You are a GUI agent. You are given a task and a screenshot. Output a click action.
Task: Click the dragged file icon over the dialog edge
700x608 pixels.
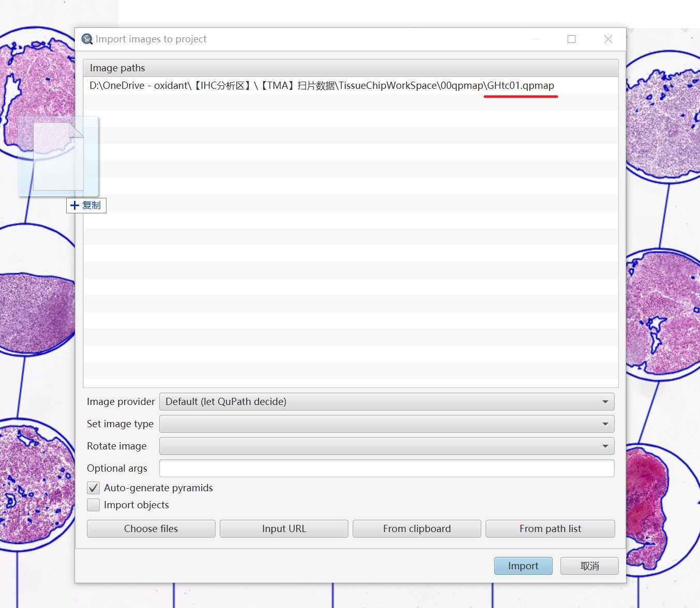(58, 156)
